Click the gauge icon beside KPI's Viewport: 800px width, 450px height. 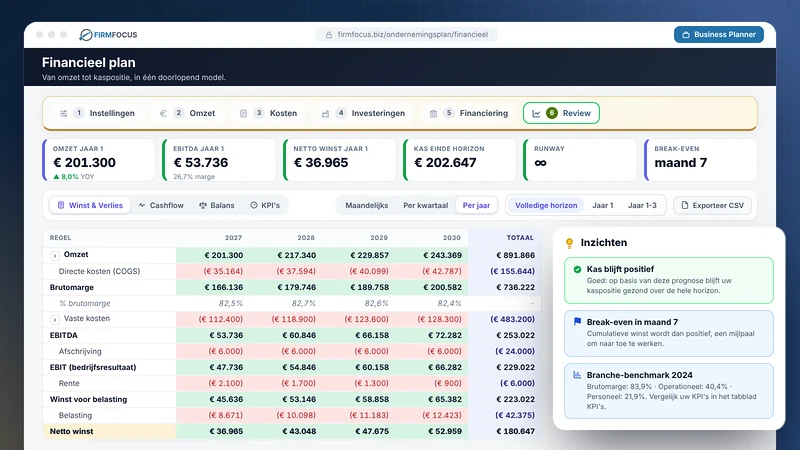point(254,205)
